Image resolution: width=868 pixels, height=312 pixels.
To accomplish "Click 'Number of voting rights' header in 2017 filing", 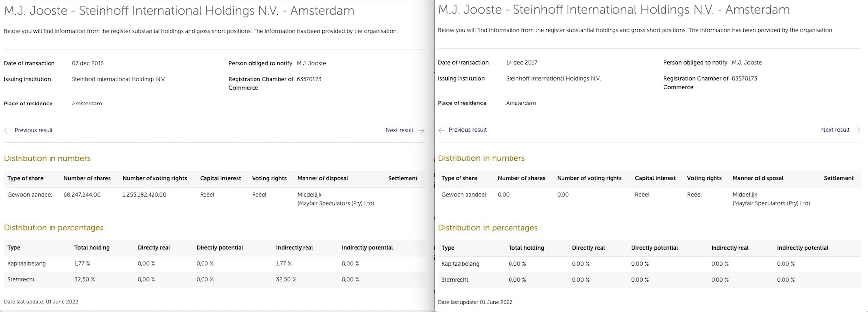I will click(589, 178).
